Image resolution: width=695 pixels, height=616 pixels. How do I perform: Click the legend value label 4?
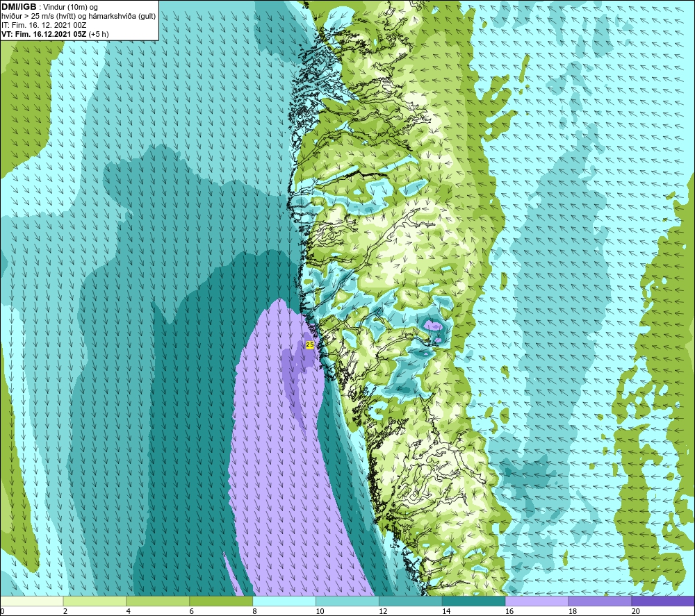[129, 612]
